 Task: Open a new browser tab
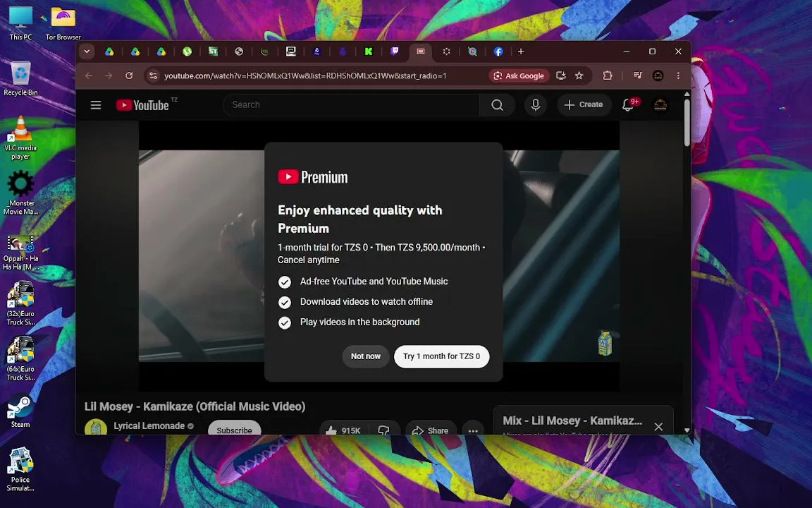click(x=521, y=52)
